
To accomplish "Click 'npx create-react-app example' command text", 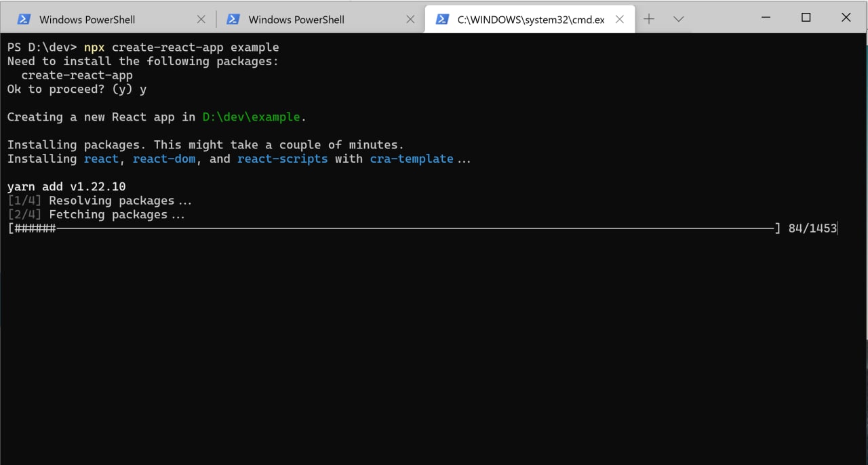I will (181, 47).
